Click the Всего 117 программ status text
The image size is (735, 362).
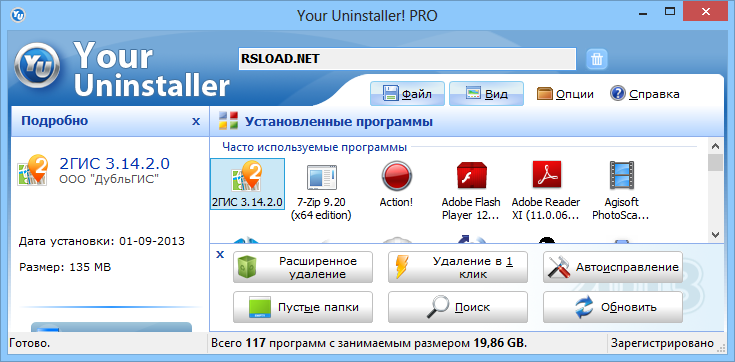coord(369,343)
